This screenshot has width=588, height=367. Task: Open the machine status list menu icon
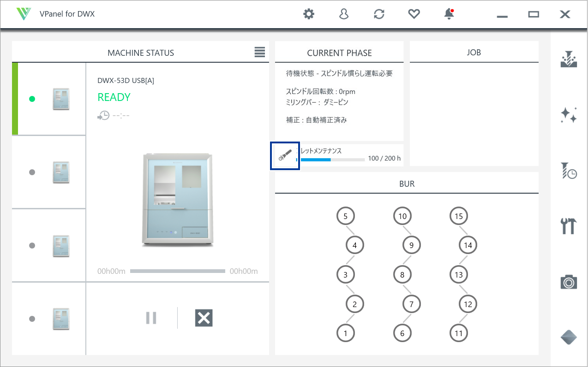260,52
